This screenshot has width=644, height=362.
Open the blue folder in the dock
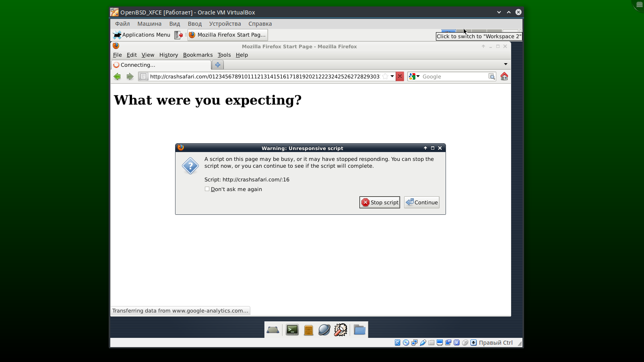(359, 330)
